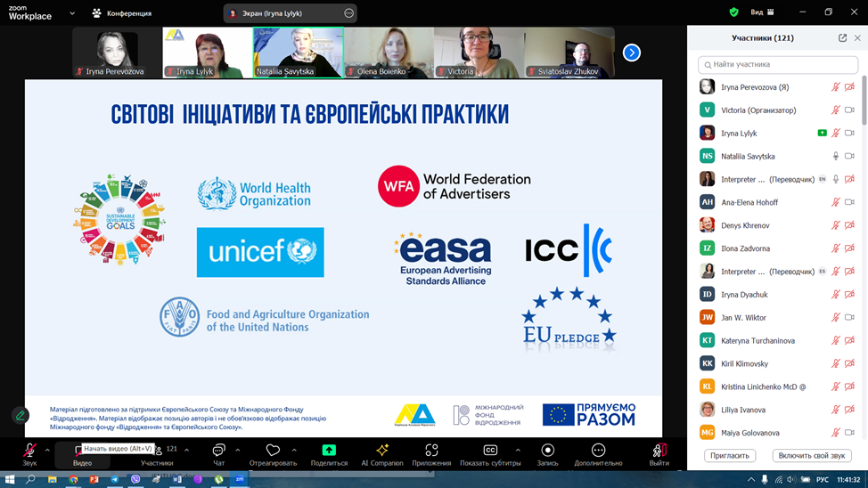
Task: Expand participants options arrow beside count 121
Action: tap(186, 450)
